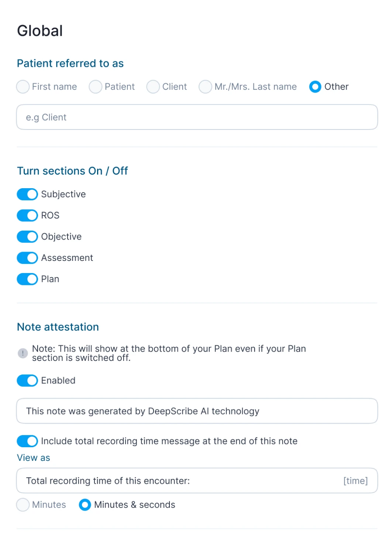Screen dimensions: 392x538
Task: Choose the Minutes time format
Action: tap(23, 505)
